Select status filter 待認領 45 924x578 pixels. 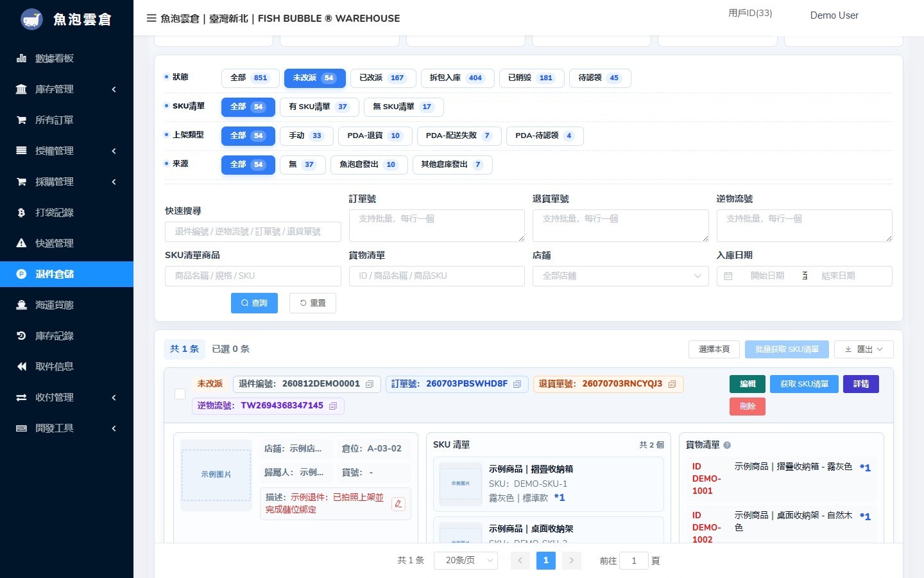click(x=600, y=78)
